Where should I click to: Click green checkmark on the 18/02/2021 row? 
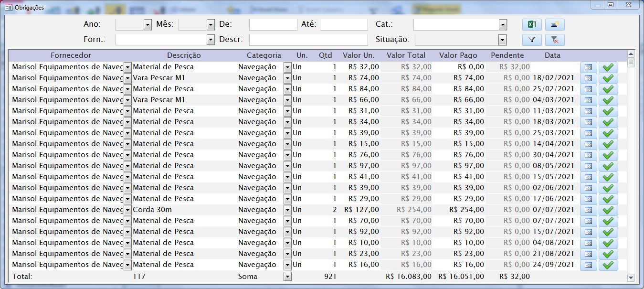(608, 78)
